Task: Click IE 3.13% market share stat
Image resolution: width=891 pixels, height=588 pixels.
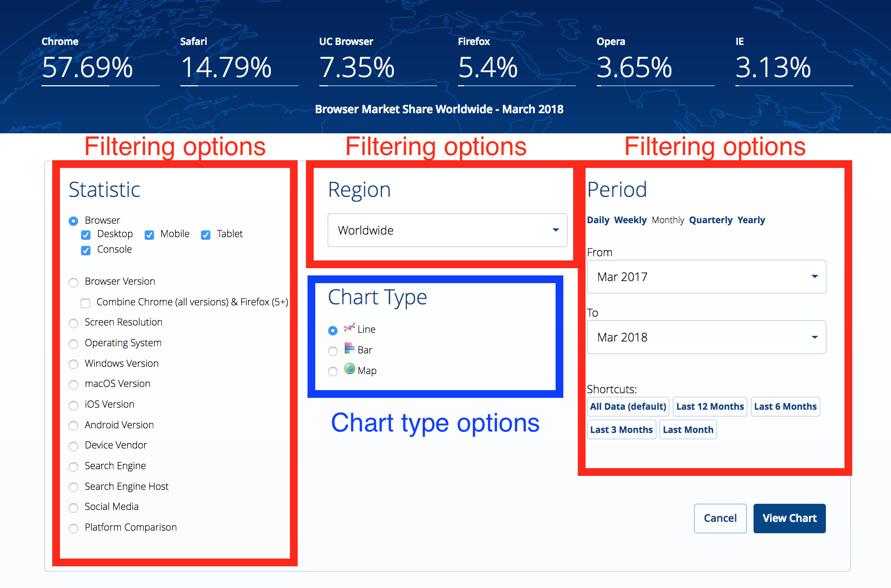Action: click(794, 60)
